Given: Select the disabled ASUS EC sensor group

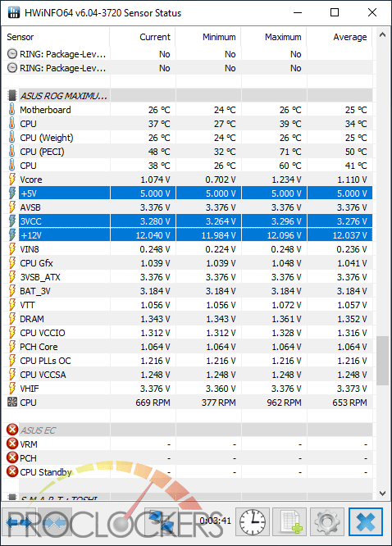Looking at the screenshot, I should tap(189, 430).
